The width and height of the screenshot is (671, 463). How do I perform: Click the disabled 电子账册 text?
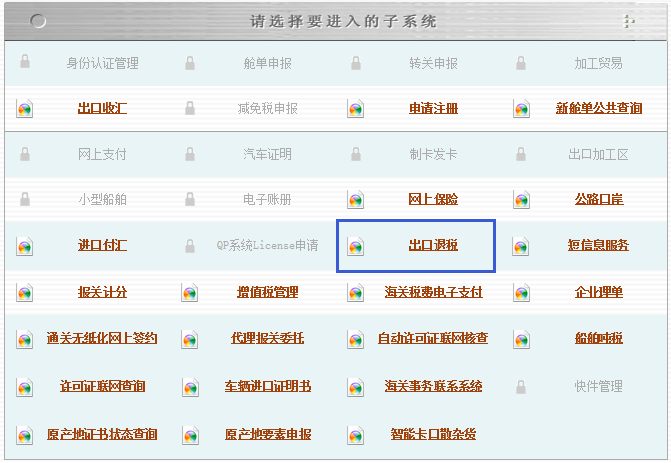point(267,199)
